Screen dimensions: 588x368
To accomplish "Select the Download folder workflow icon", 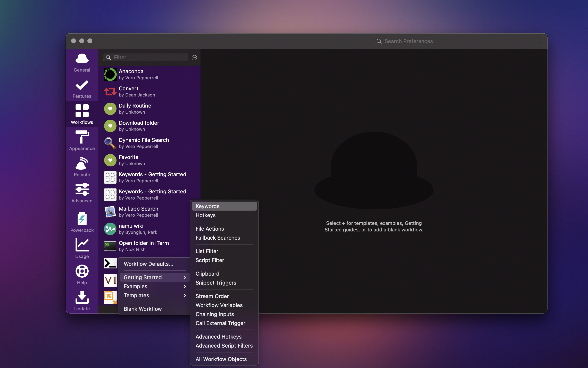I will click(110, 126).
